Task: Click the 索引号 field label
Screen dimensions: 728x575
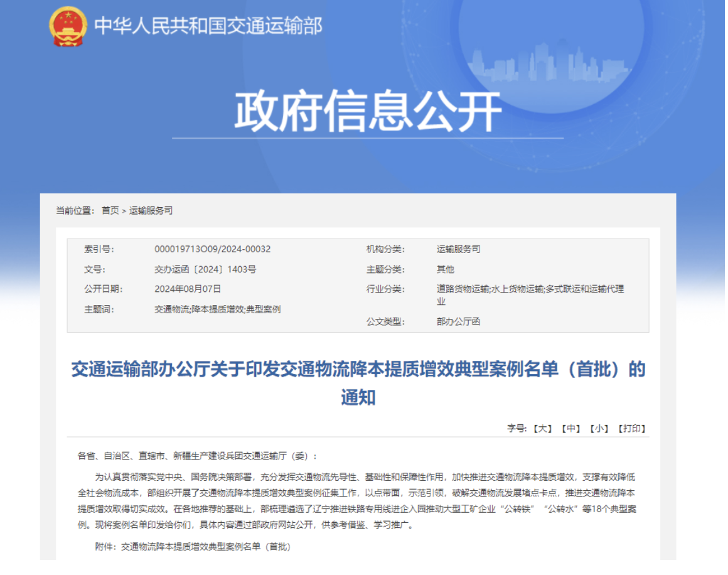Action: tap(99, 249)
